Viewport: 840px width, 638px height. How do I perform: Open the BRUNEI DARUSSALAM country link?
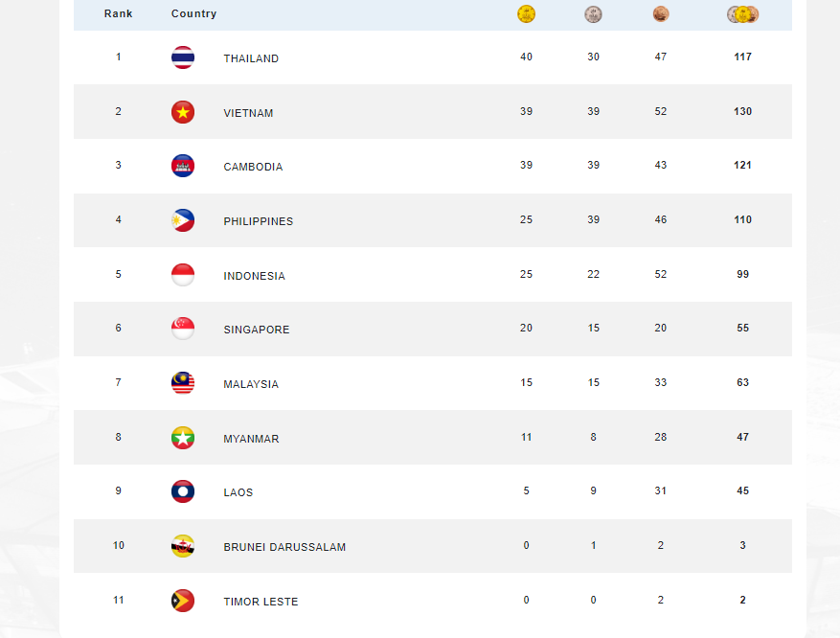[284, 547]
